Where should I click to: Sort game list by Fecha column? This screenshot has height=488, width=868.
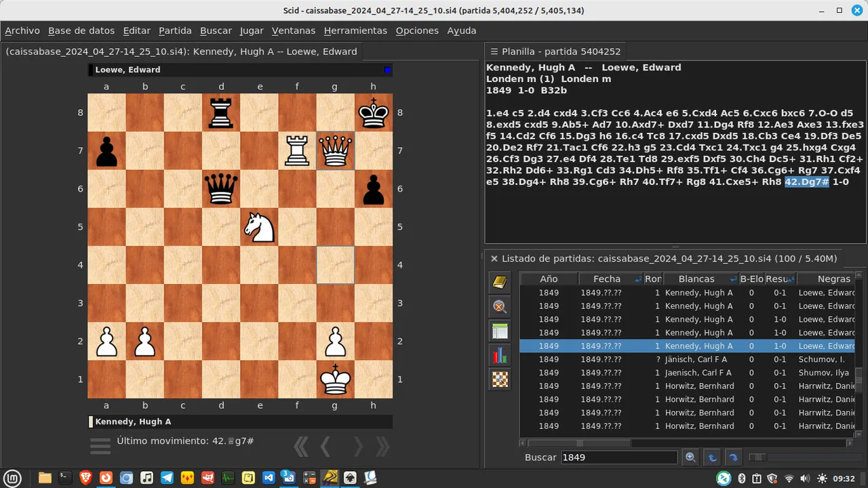pyautogui.click(x=610, y=279)
